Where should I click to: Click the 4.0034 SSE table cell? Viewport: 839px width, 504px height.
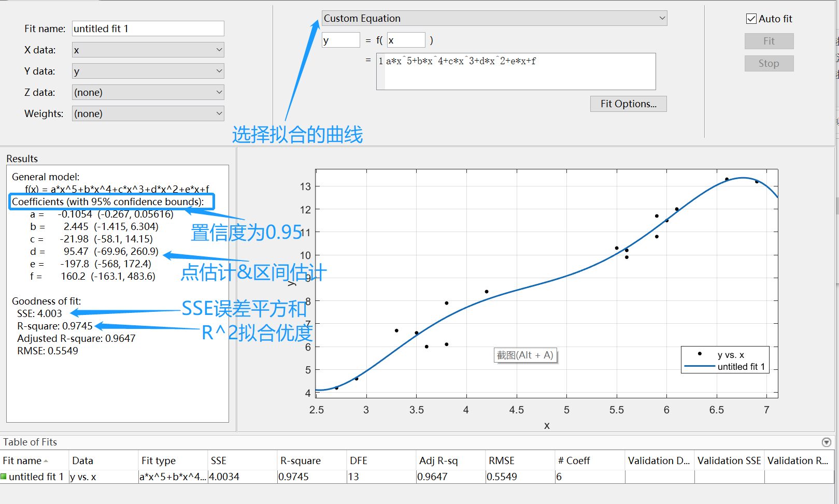[243, 477]
